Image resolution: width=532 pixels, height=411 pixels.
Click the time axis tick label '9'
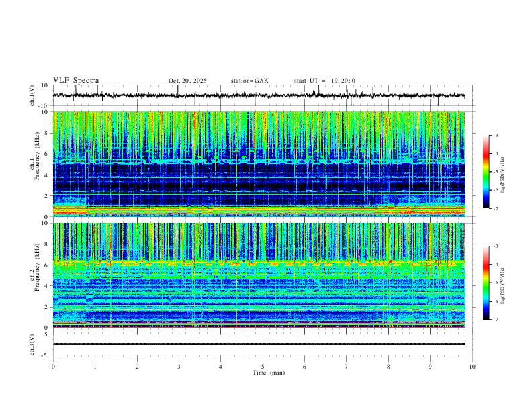point(430,367)
